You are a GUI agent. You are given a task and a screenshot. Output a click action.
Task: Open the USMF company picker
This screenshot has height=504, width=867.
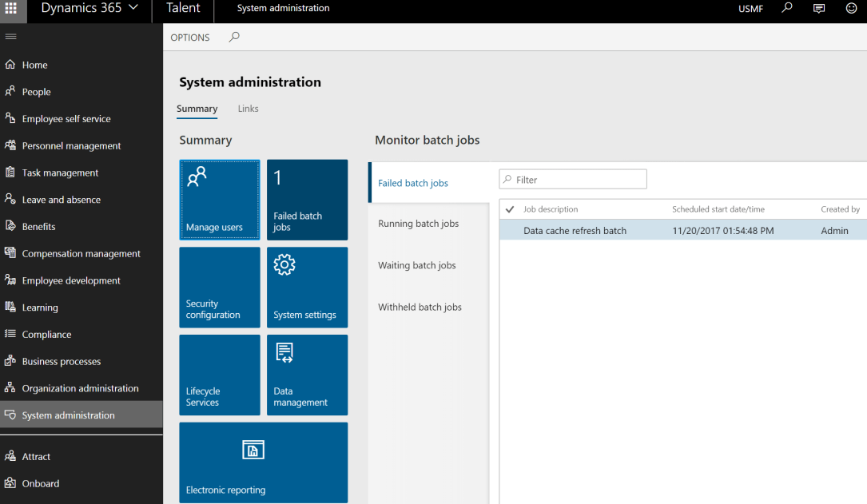point(751,9)
